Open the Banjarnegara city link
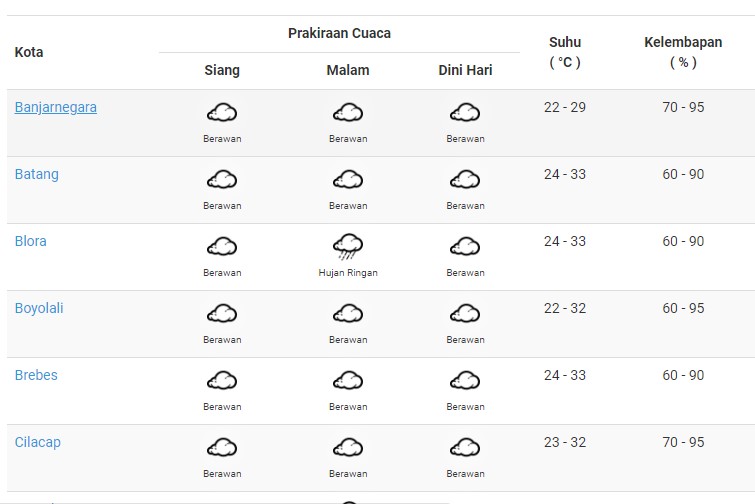755x504 pixels. pyautogui.click(x=56, y=107)
